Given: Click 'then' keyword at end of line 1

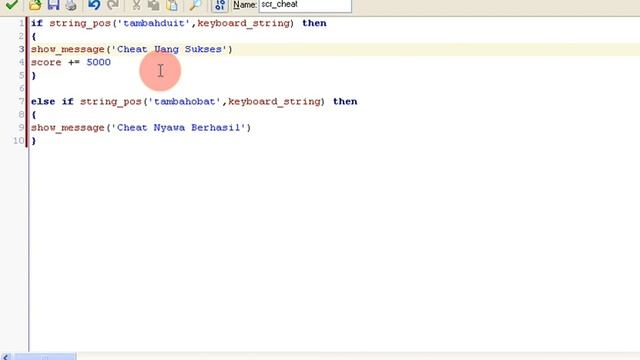Looking at the screenshot, I should [x=314, y=23].
